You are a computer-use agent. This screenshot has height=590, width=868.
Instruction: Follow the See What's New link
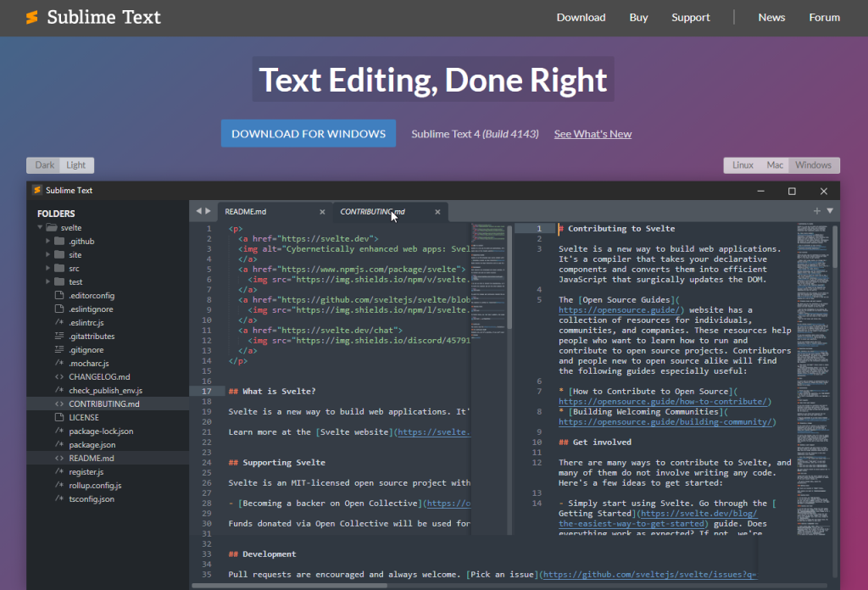point(593,134)
